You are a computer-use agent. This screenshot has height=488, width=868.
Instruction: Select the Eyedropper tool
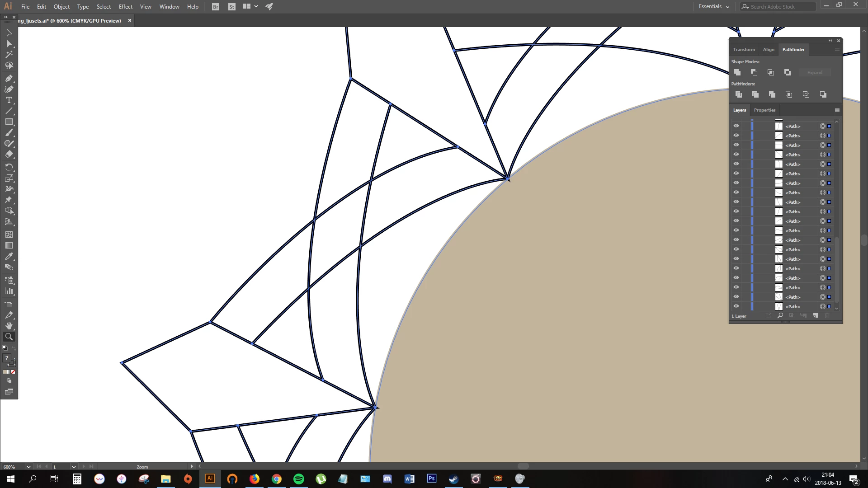9,256
